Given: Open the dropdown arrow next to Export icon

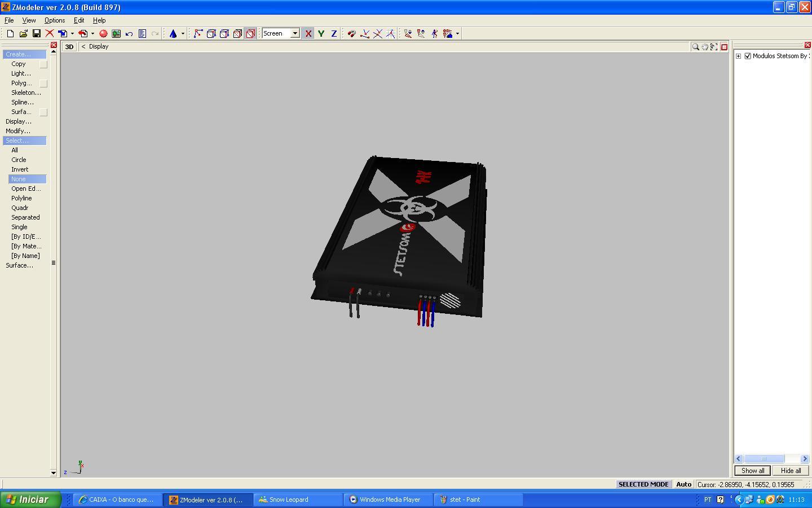Looking at the screenshot, I should click(92, 34).
